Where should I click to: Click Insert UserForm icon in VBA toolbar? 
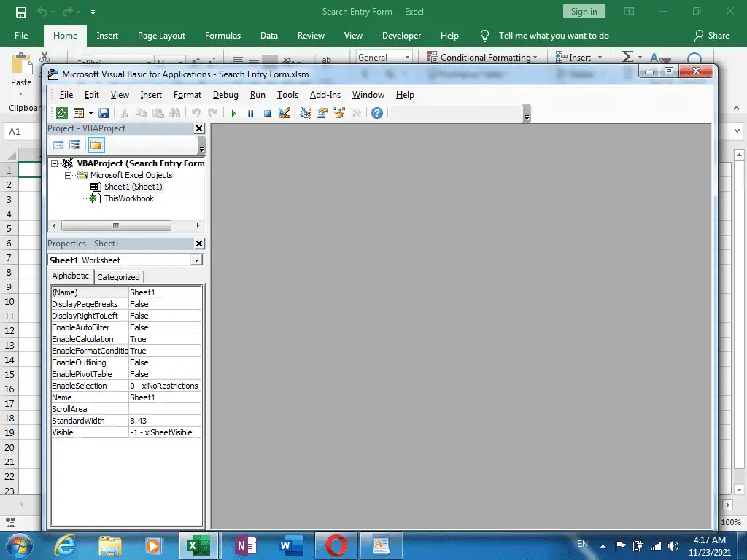pyautogui.click(x=79, y=113)
